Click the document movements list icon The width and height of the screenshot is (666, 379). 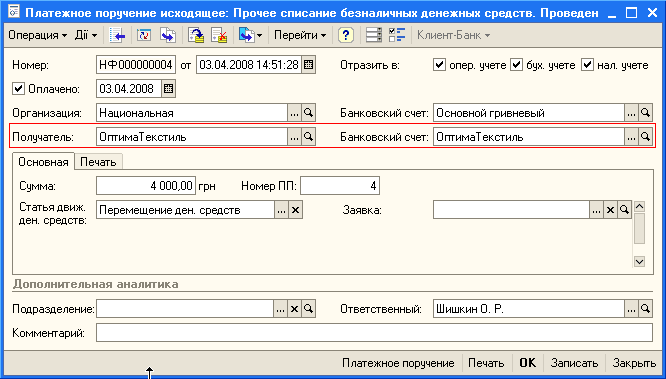click(374, 35)
